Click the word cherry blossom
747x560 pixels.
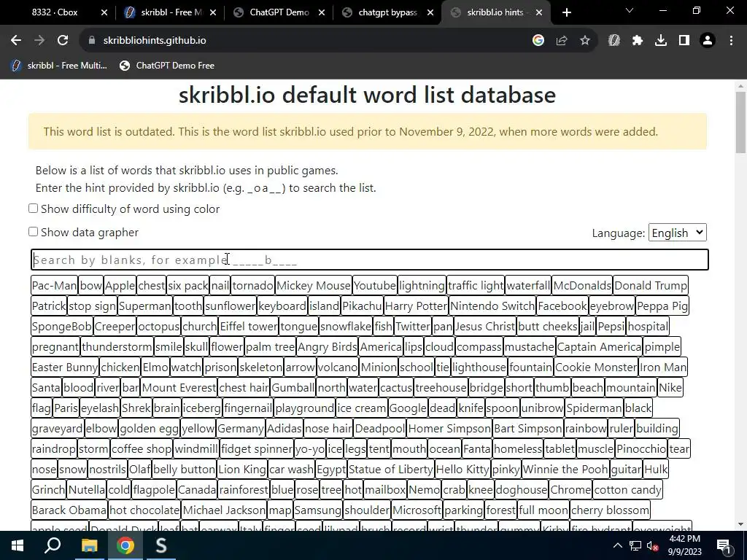pyautogui.click(x=611, y=510)
